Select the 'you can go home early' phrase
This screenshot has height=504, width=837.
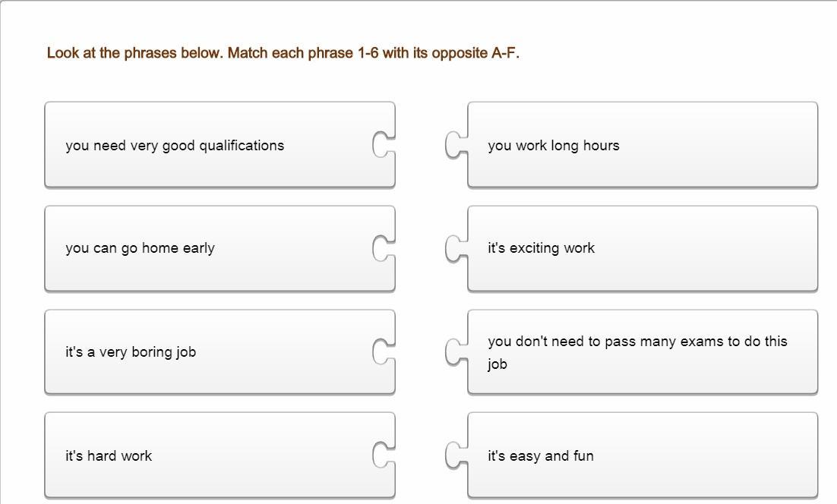[x=141, y=248]
